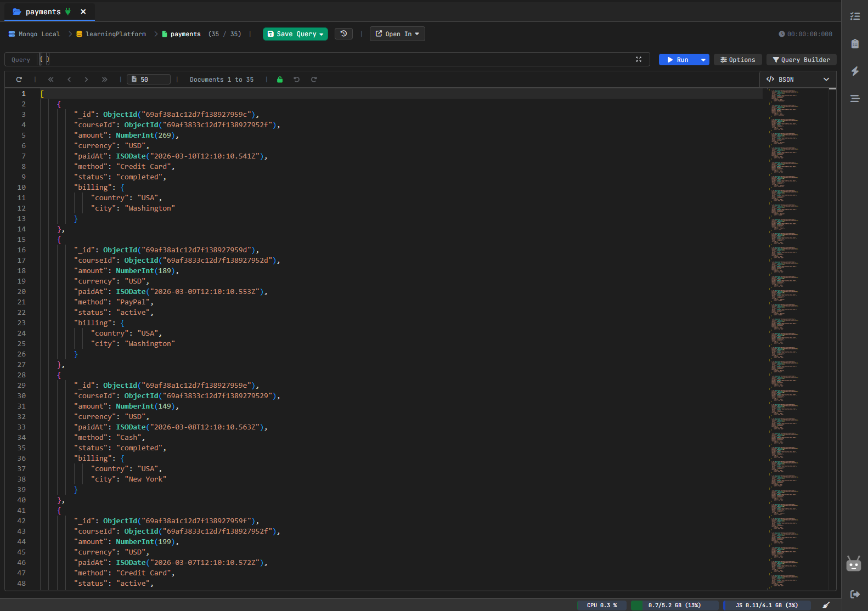This screenshot has height=611, width=868.
Task: Click the NumberInt(149) amount value
Action: point(145,406)
